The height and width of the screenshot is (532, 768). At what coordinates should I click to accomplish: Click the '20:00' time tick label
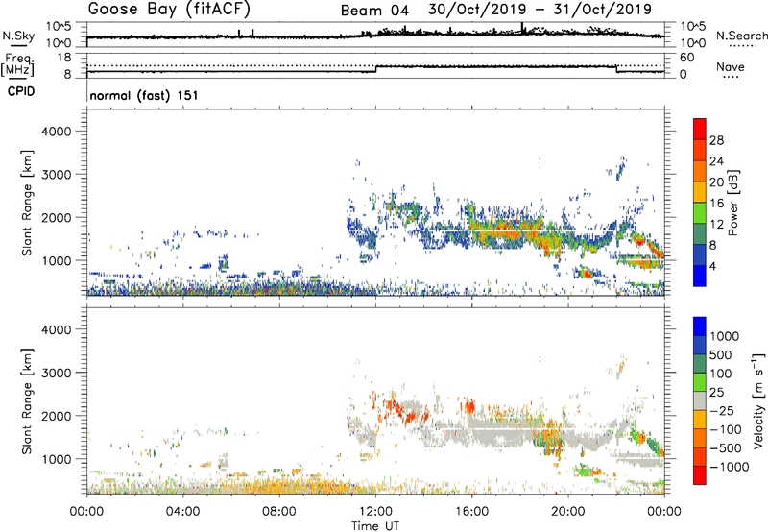pos(568,512)
